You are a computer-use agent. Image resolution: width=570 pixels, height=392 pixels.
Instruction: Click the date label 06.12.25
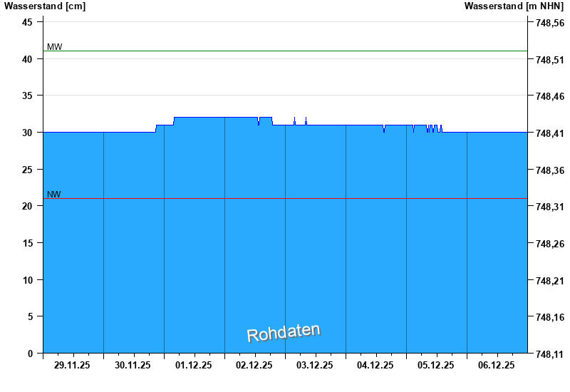click(496, 365)
